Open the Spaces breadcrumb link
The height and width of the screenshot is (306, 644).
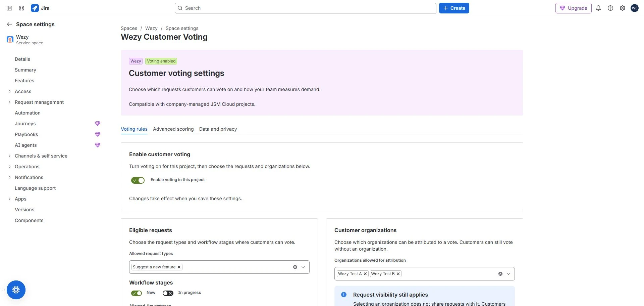tap(129, 28)
